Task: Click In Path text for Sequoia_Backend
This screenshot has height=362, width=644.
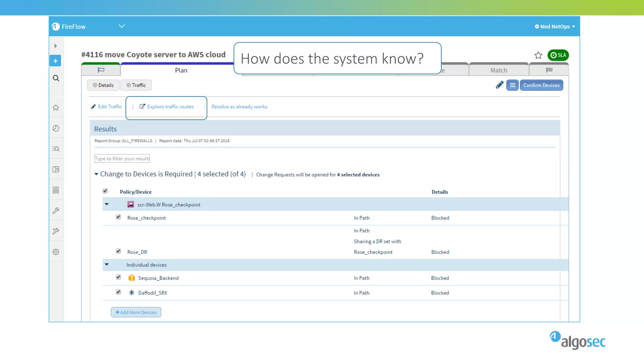Action: click(362, 278)
